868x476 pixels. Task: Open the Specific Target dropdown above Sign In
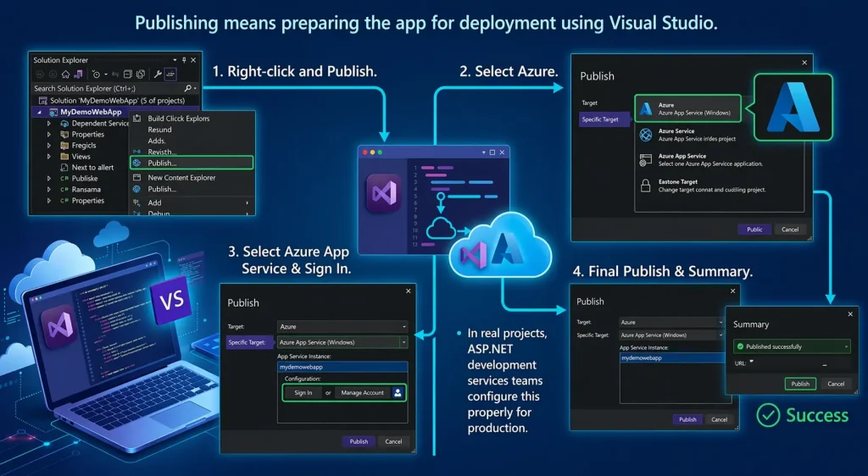pyautogui.click(x=403, y=342)
